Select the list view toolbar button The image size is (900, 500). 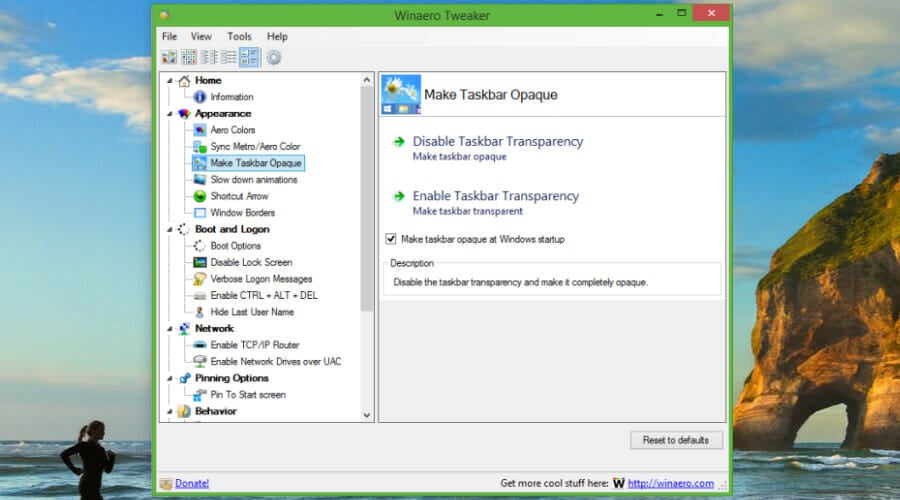click(209, 57)
